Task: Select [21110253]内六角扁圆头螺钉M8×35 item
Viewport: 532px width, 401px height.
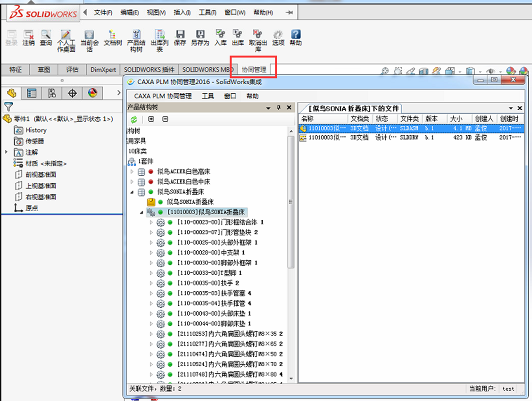Action: tap(230, 334)
